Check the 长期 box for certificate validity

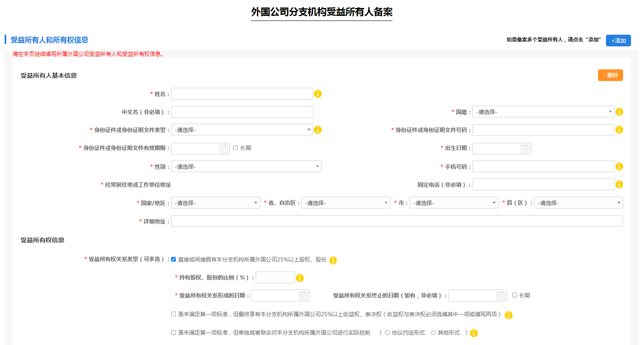pyautogui.click(x=236, y=148)
